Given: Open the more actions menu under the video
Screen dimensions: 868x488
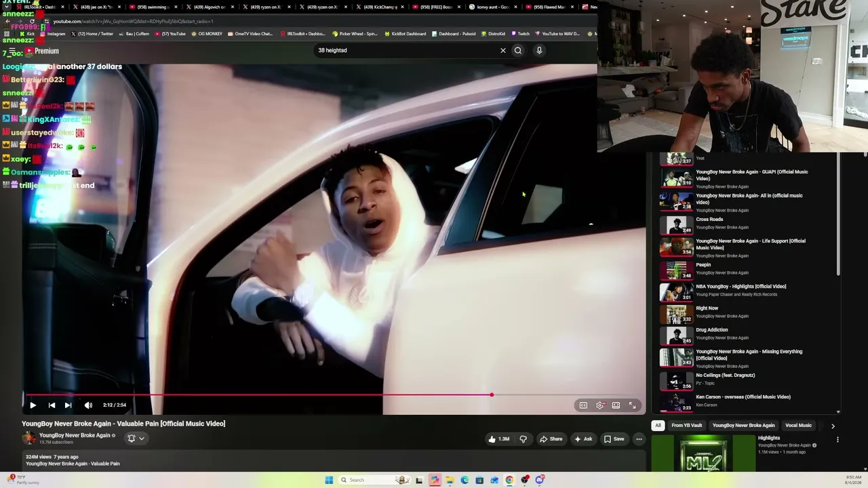Looking at the screenshot, I should [x=639, y=439].
